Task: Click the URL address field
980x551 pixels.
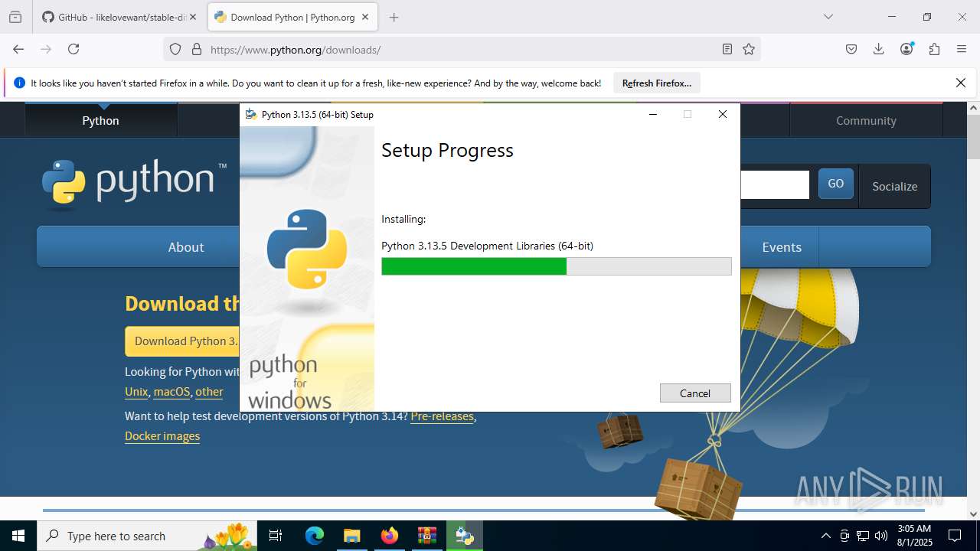Action: (462, 50)
